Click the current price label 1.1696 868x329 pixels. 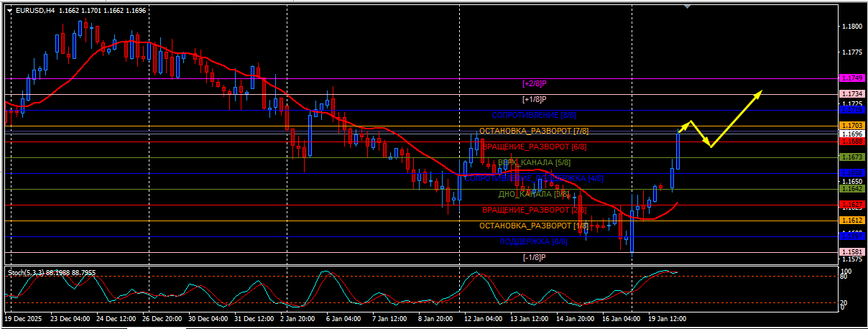coord(852,134)
